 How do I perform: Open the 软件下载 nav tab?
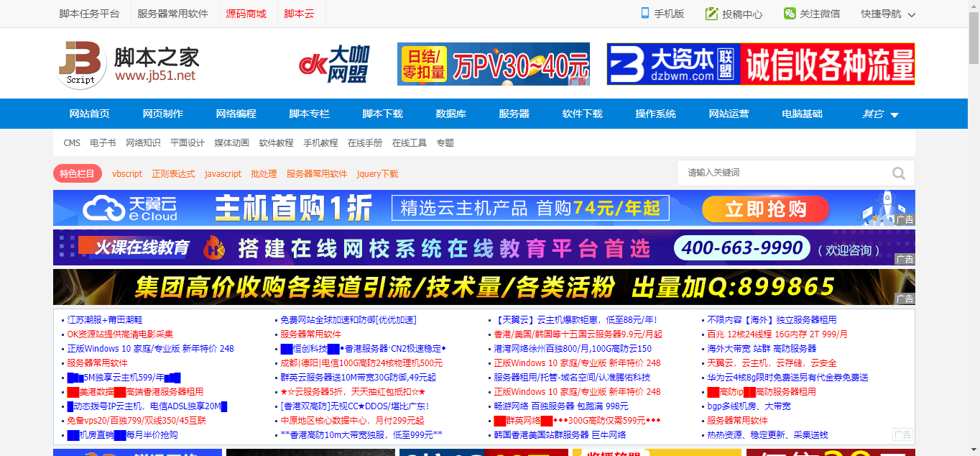pyautogui.click(x=583, y=114)
